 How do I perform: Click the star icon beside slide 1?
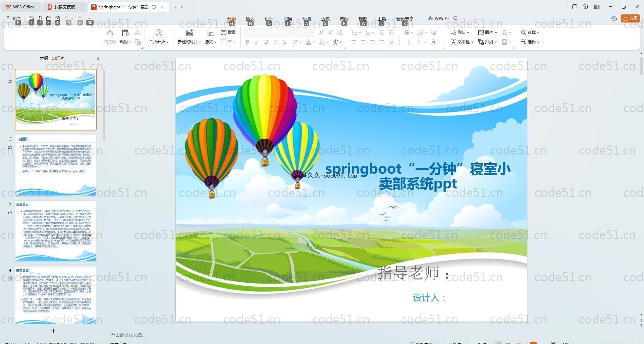coord(10,81)
